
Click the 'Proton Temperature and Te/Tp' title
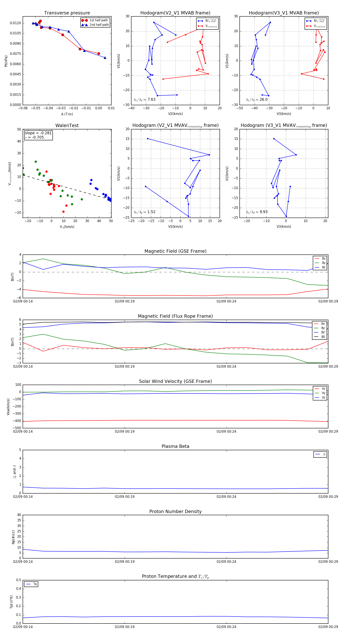175,576
